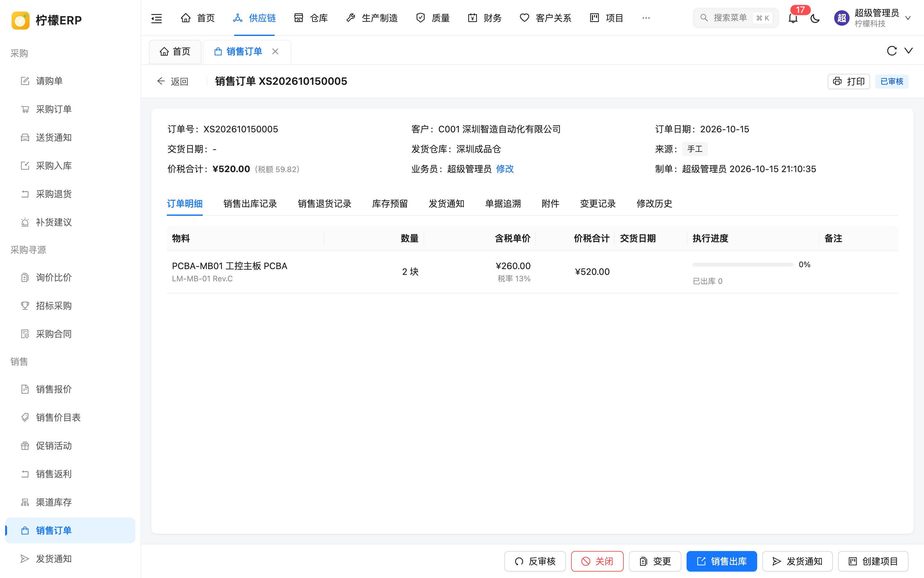
Task: Open 采购入库 in sidebar
Action: [70, 166]
